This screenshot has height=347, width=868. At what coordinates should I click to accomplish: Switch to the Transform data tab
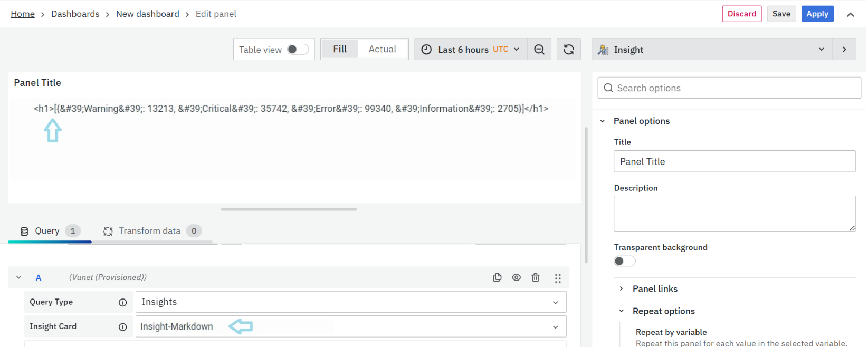tap(149, 231)
